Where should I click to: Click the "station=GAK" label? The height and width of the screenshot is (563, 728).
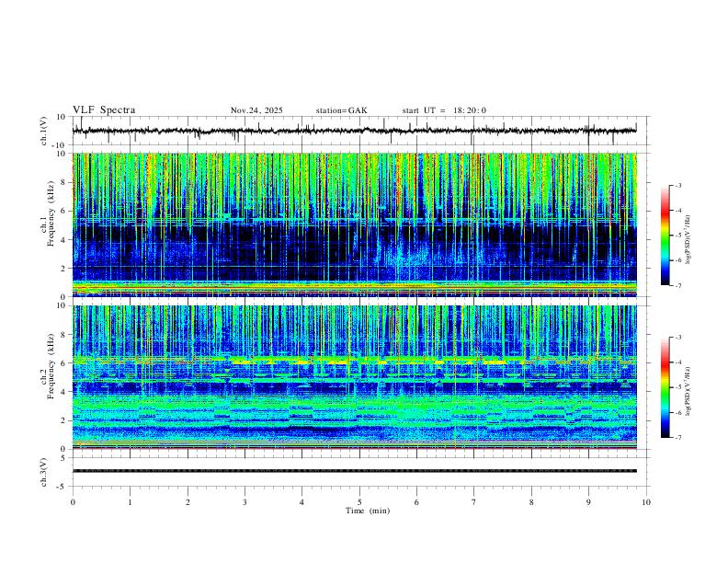pyautogui.click(x=341, y=110)
